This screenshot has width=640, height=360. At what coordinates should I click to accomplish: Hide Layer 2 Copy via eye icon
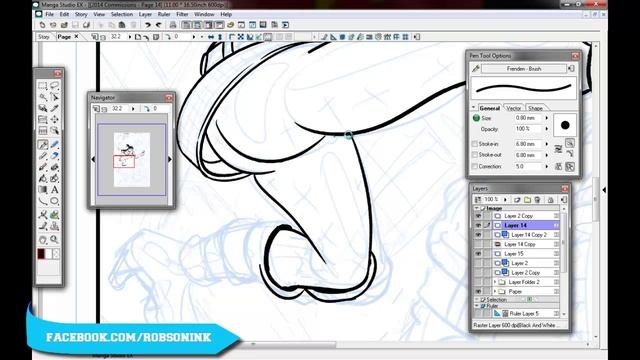tap(478, 216)
